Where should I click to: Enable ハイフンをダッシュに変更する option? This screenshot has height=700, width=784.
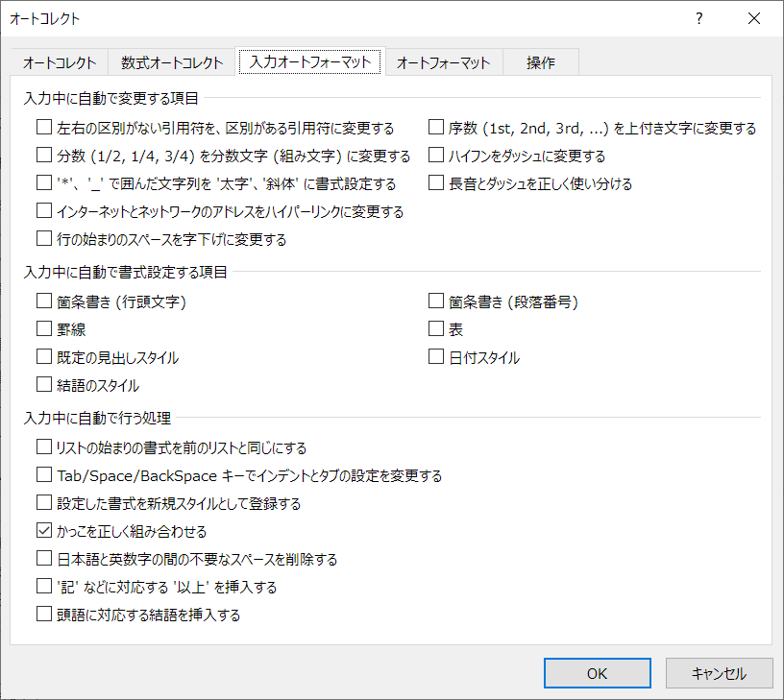435,156
